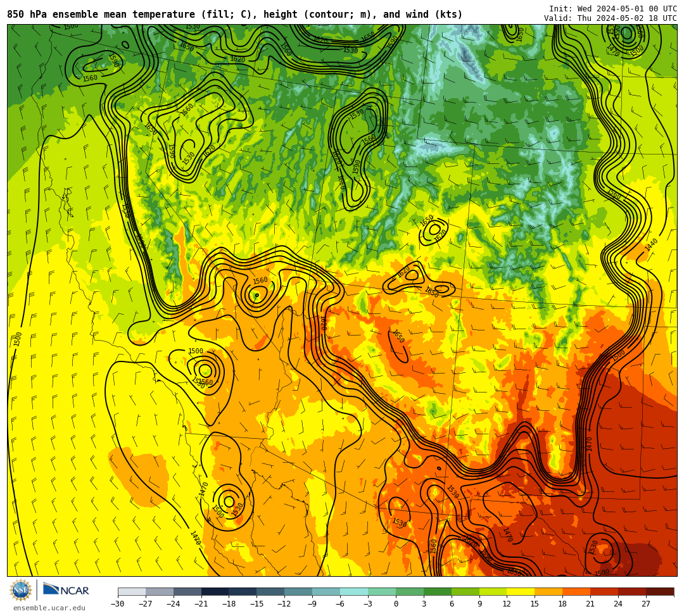The height and width of the screenshot is (616, 684).
Task: Click the -12 colorbar label
Action: point(285,604)
